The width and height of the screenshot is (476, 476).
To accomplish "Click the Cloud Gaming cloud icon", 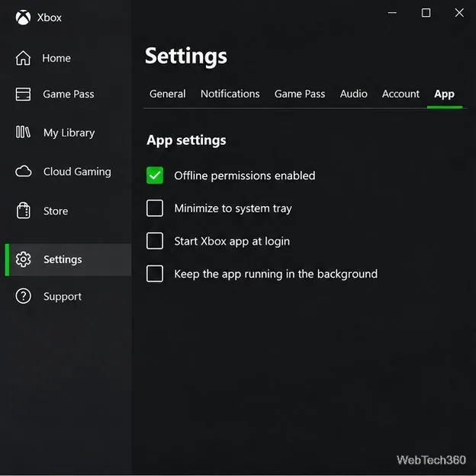I will click(24, 172).
